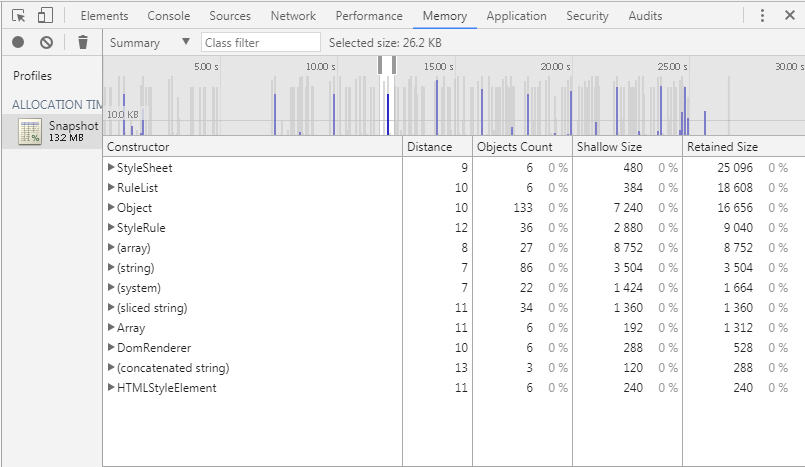Expand the (system) constructor row

tap(110, 287)
